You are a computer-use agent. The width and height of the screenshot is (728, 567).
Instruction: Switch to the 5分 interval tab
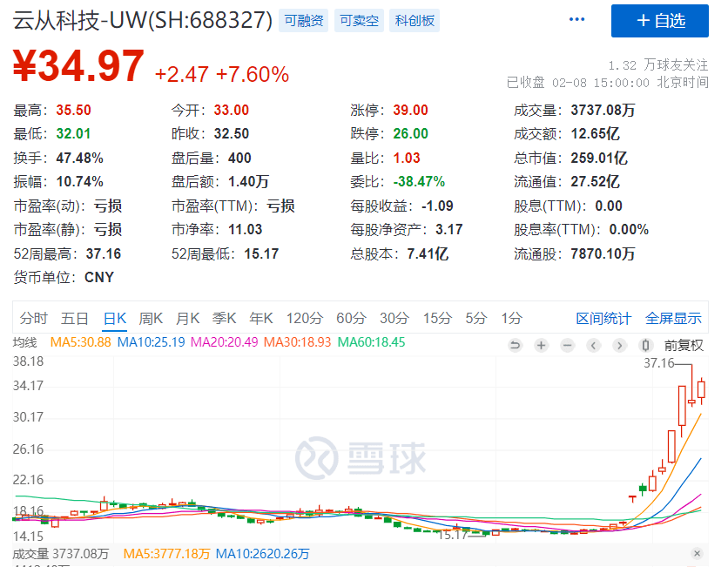pyautogui.click(x=476, y=318)
